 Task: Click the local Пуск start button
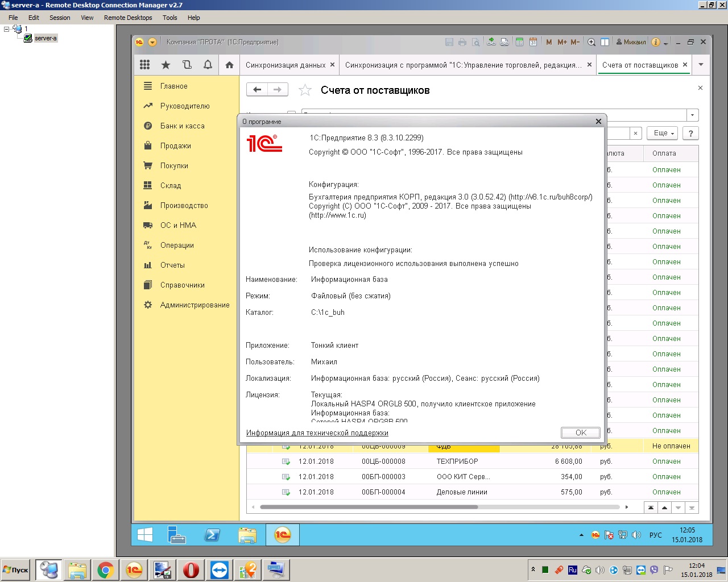[x=16, y=570]
